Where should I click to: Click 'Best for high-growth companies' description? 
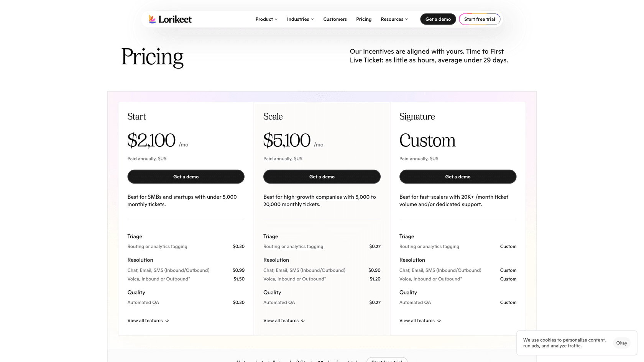[x=320, y=200]
